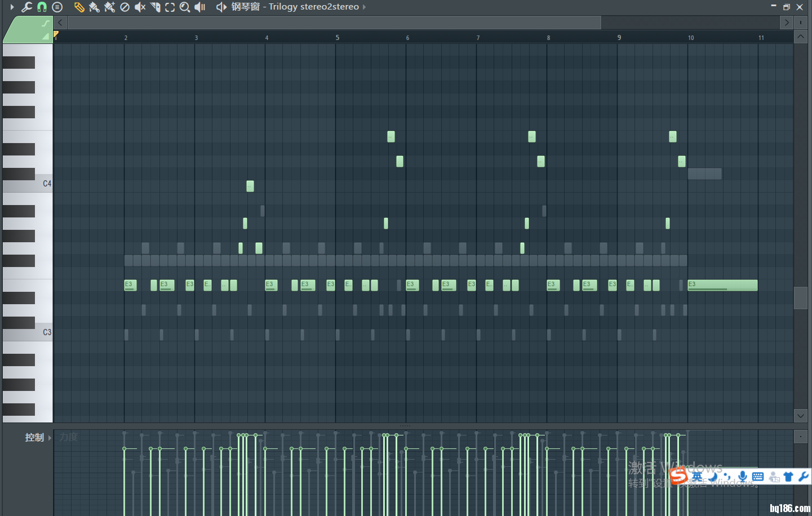Maximize the piano roll window
This screenshot has width=812, height=516.
(787, 7)
